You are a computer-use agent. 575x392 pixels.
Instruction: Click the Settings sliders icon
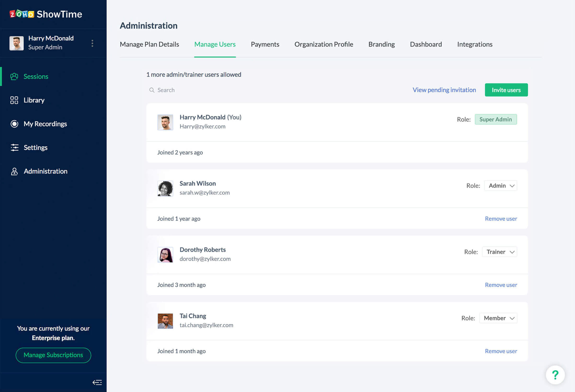click(14, 147)
